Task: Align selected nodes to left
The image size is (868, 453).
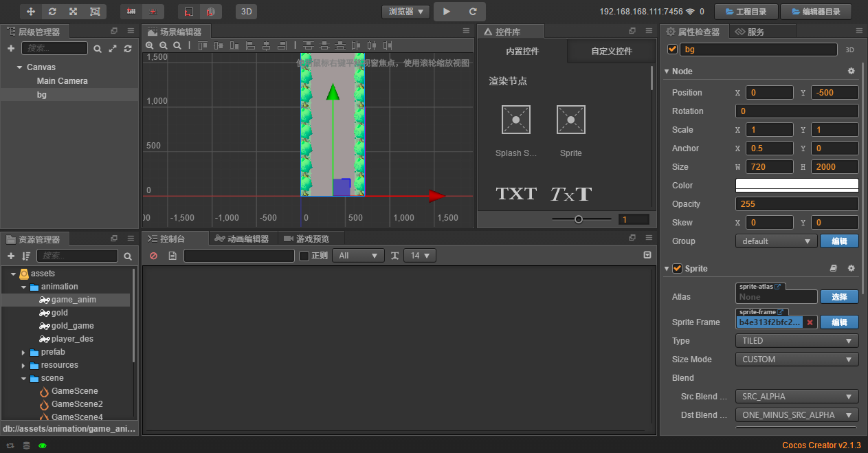Action: coord(251,45)
